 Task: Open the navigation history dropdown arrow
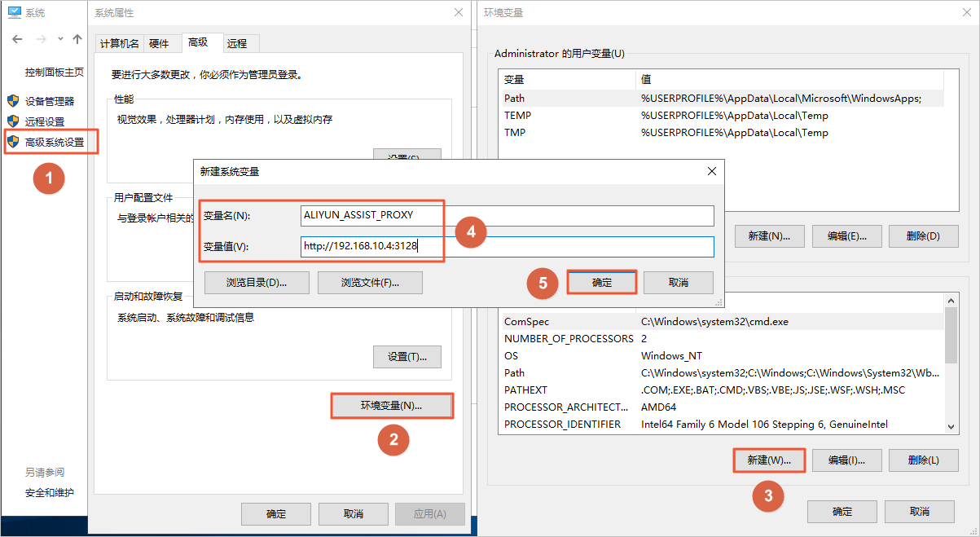(60, 39)
